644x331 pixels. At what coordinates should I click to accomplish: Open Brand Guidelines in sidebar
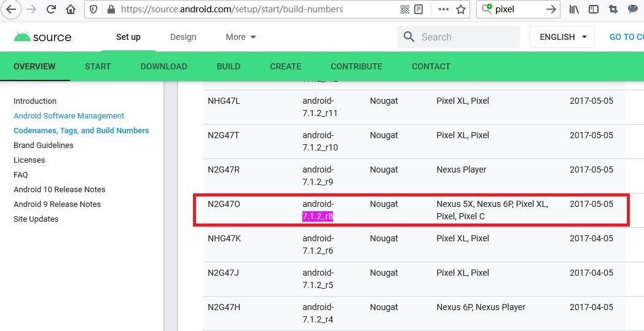44,146
